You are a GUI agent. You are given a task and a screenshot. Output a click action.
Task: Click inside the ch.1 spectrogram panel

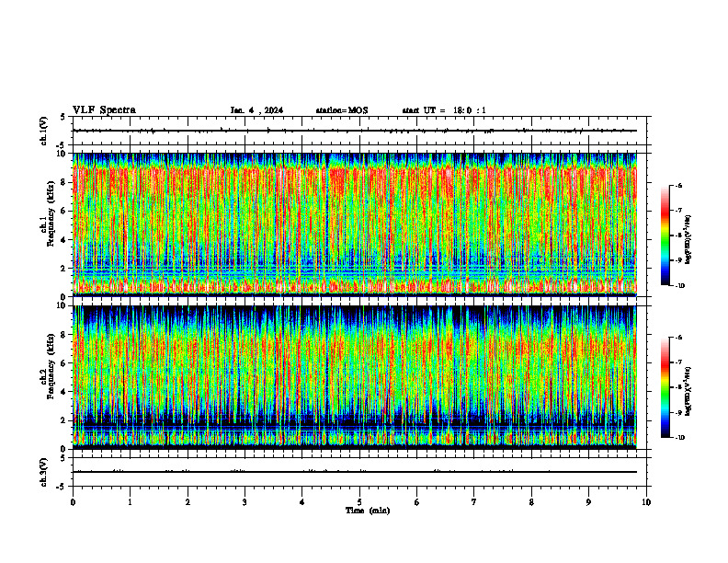(x=355, y=224)
